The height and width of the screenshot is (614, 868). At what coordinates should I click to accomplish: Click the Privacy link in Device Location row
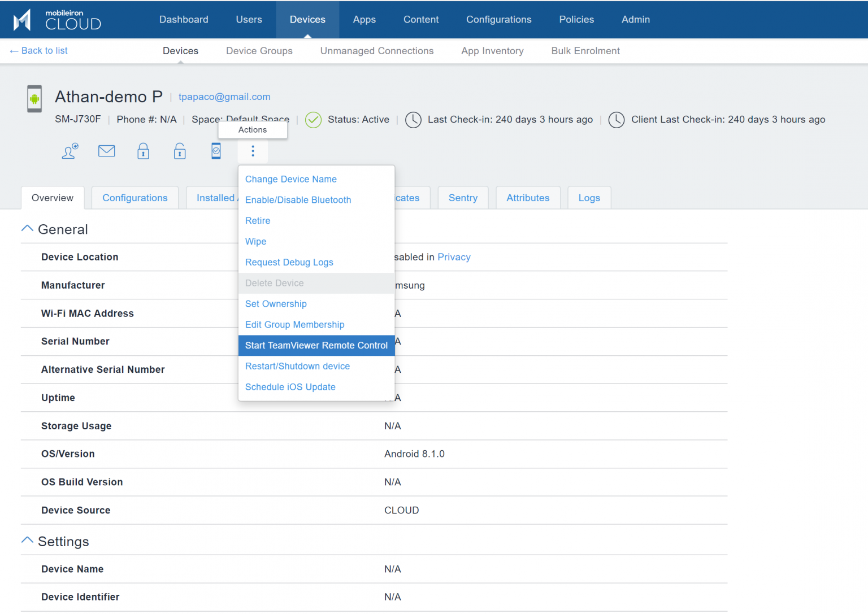[454, 257]
